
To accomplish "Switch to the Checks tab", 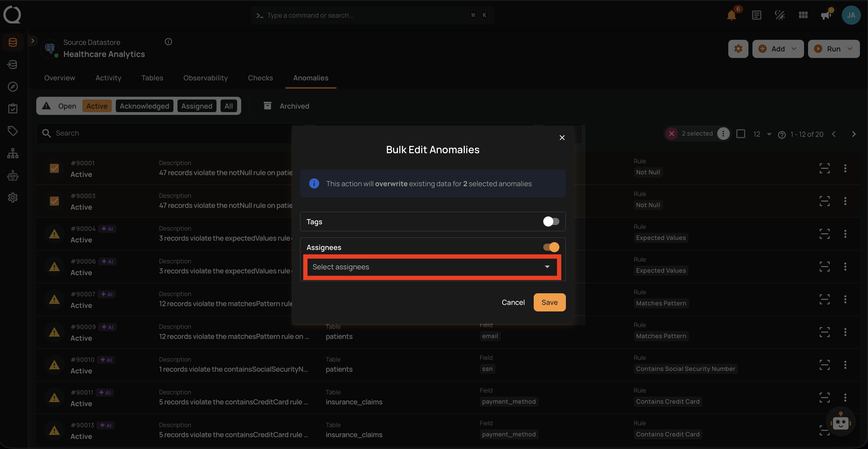I will click(261, 78).
